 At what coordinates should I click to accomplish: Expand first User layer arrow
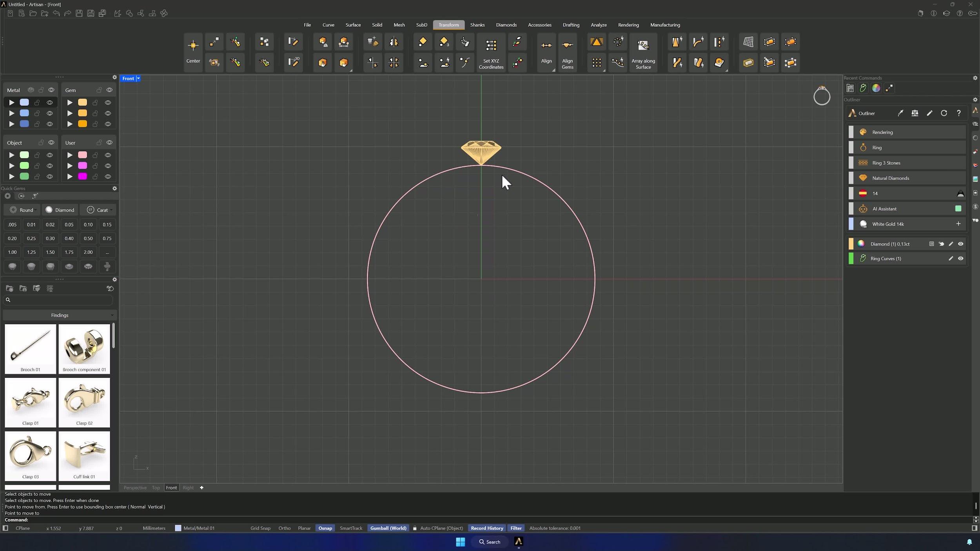pos(70,155)
